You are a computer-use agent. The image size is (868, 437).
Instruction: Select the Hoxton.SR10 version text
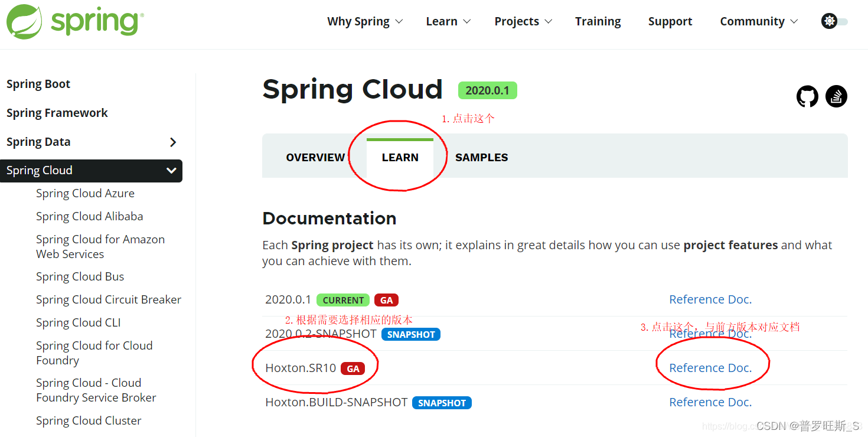tap(301, 368)
